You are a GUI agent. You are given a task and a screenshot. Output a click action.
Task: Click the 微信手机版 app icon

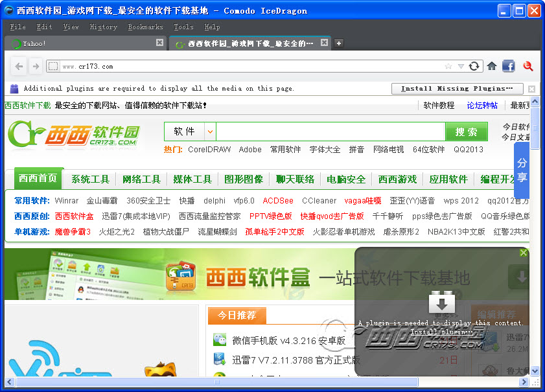[220, 340]
